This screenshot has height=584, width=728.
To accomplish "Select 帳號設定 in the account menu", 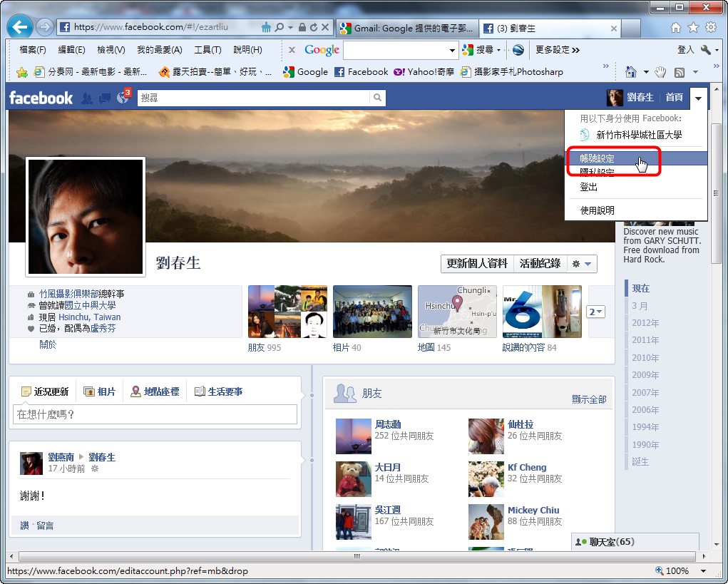I will tap(597, 158).
